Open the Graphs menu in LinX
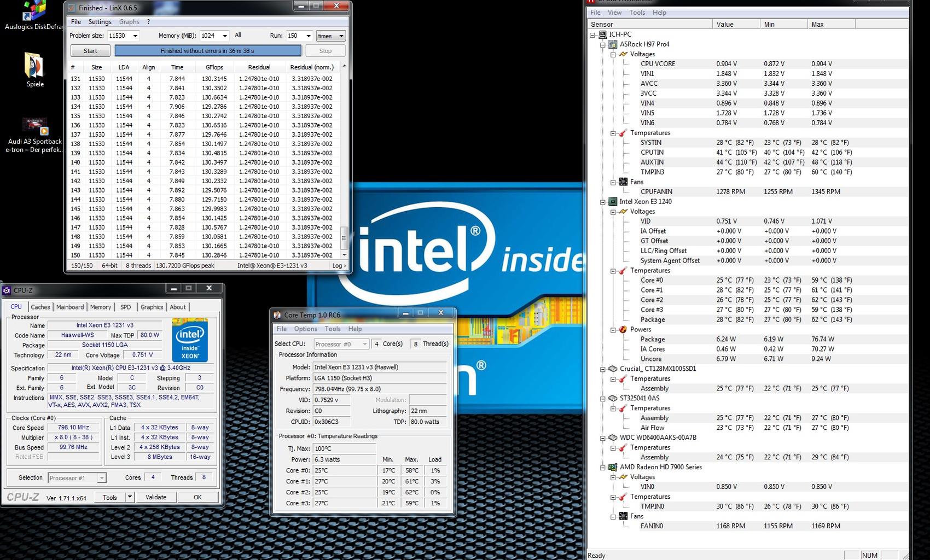Screen dimensions: 930x560 [x=129, y=22]
